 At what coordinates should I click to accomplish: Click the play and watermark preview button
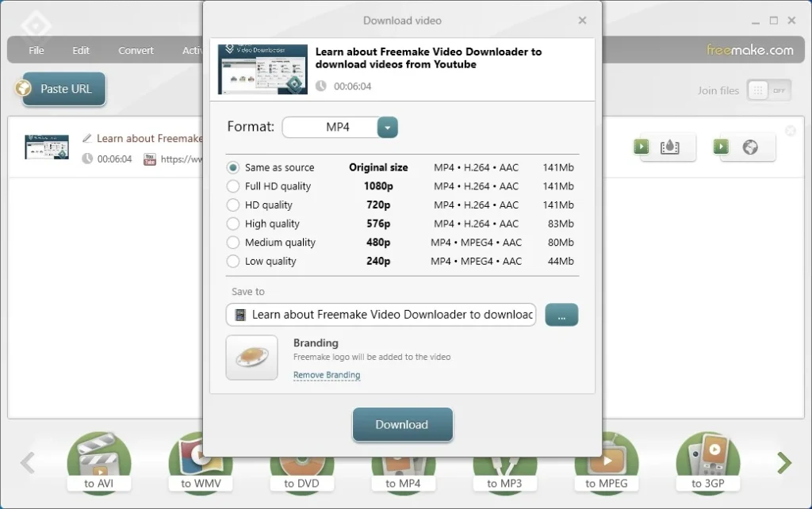coord(665,147)
